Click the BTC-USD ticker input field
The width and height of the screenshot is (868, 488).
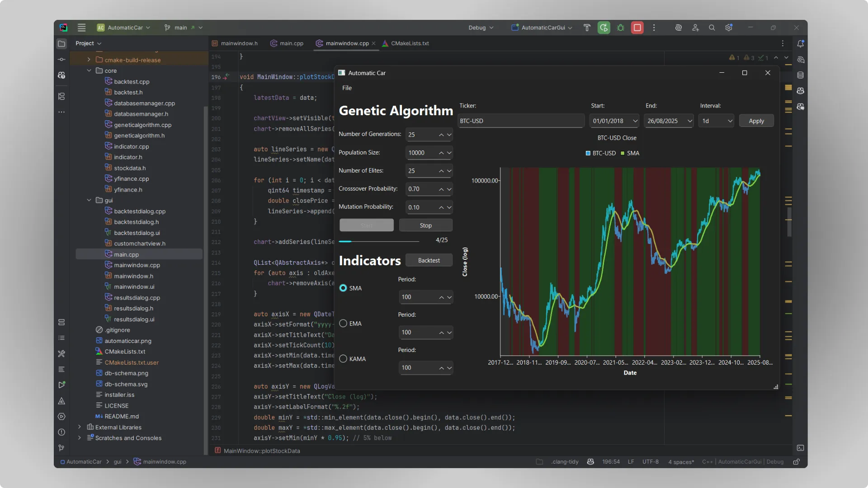click(521, 121)
